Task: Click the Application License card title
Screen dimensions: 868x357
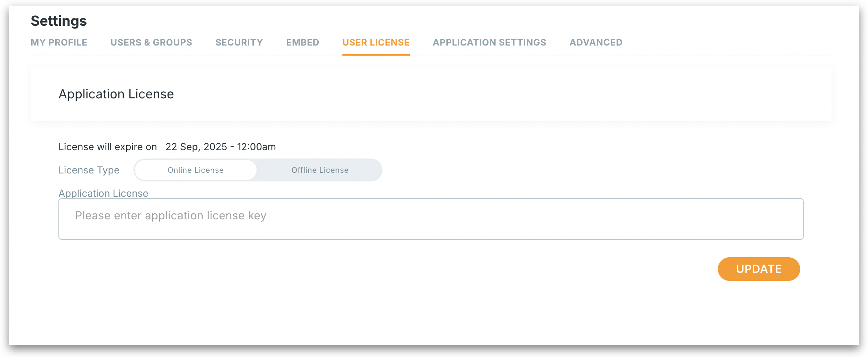Action: pos(116,94)
